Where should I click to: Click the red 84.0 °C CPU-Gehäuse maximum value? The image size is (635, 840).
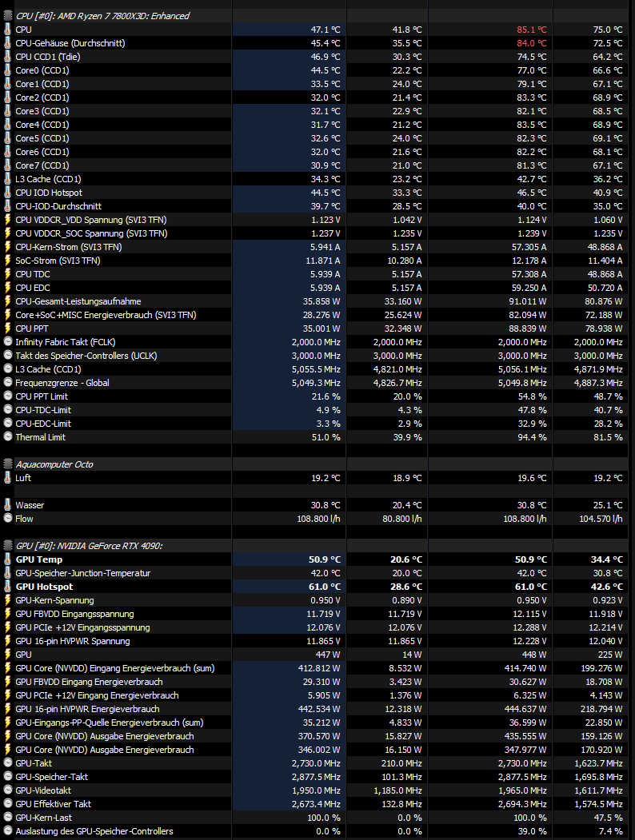[532, 43]
